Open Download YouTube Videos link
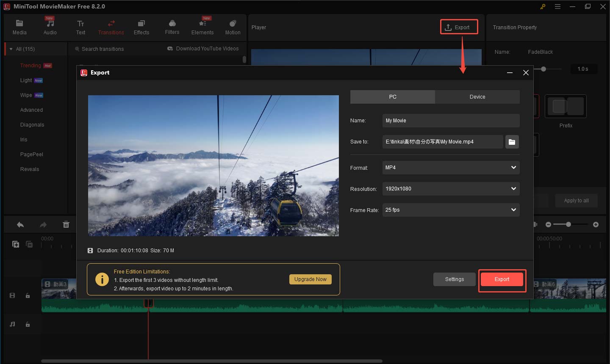Screen dimensions: 610x364 203,49
